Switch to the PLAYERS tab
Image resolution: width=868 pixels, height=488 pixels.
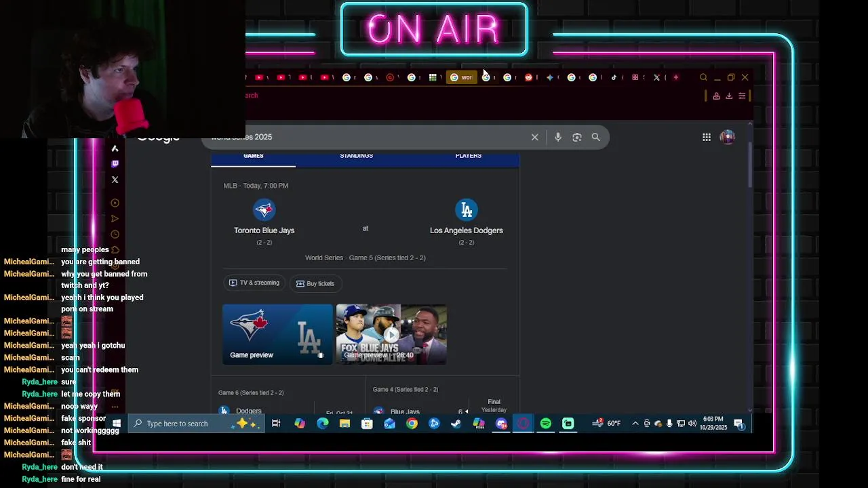tap(468, 156)
